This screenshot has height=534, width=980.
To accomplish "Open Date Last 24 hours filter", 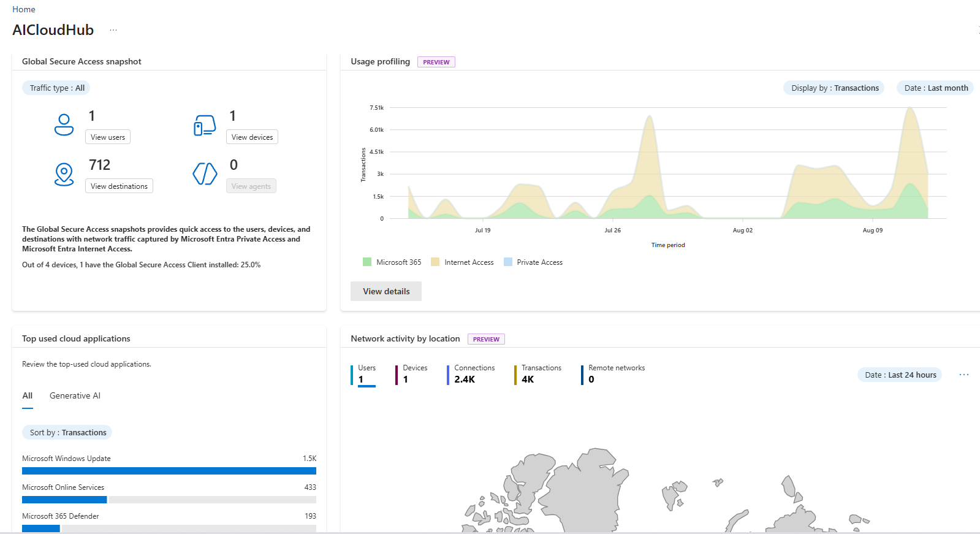I will click(900, 375).
